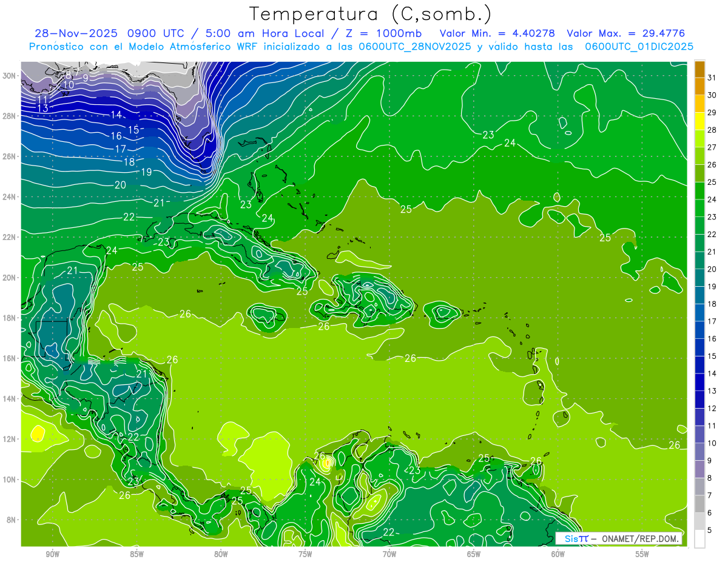Screen dimensions: 728x562
Task: Click the dark orange swatch above 31 on colorbar
Action: pyautogui.click(x=699, y=69)
